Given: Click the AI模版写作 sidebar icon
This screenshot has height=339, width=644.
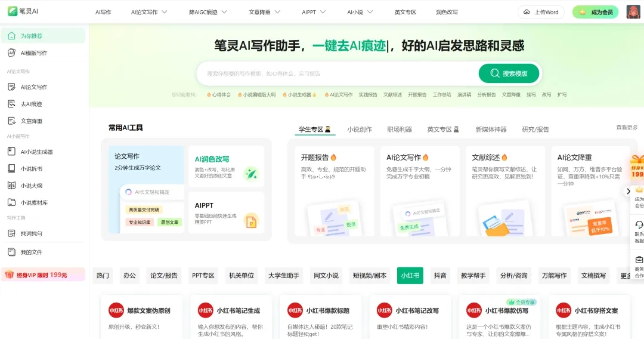Looking at the screenshot, I should [11, 53].
